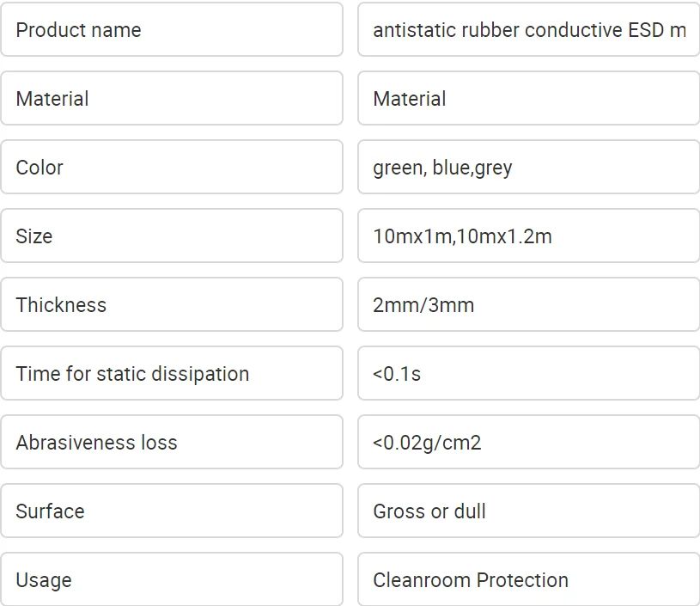Click the Thickness label field
This screenshot has width=700, height=606.
coord(172,305)
